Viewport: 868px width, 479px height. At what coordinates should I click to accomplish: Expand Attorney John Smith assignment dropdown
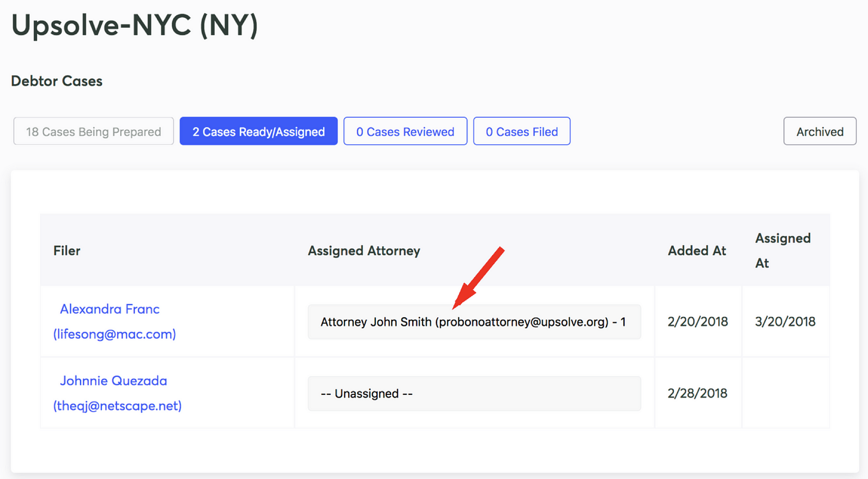click(x=474, y=322)
